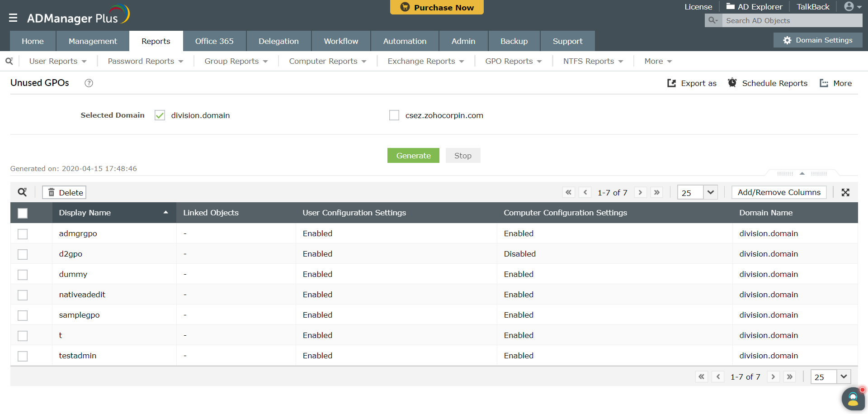The width and height of the screenshot is (868, 414).
Task: Go to last page in bottom pagination
Action: point(790,376)
